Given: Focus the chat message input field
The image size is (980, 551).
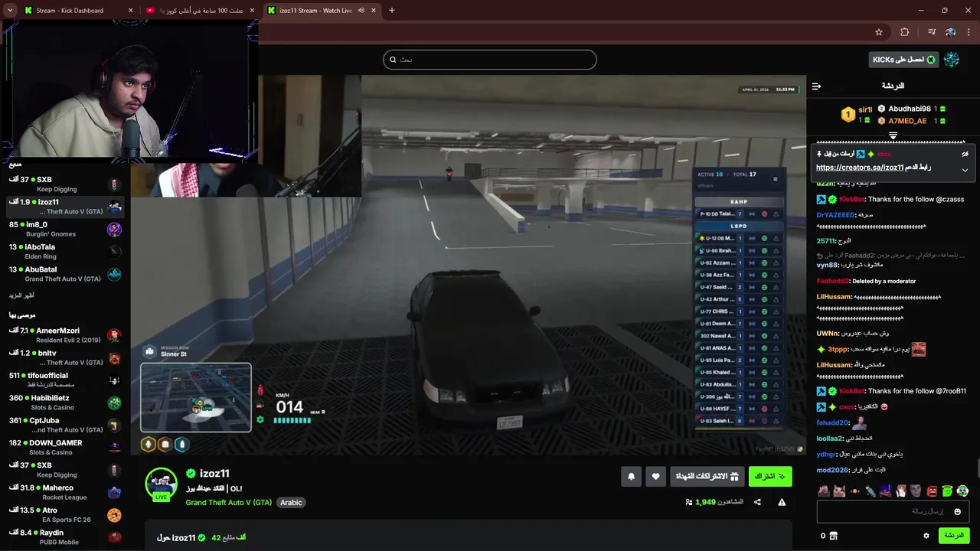Looking at the screenshot, I should pos(893,511).
